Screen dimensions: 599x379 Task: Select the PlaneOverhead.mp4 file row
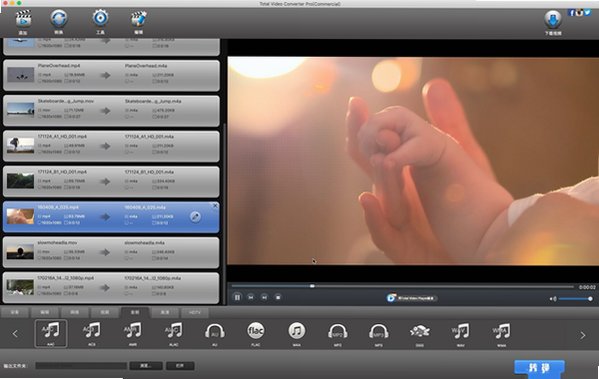pyautogui.click(x=111, y=76)
